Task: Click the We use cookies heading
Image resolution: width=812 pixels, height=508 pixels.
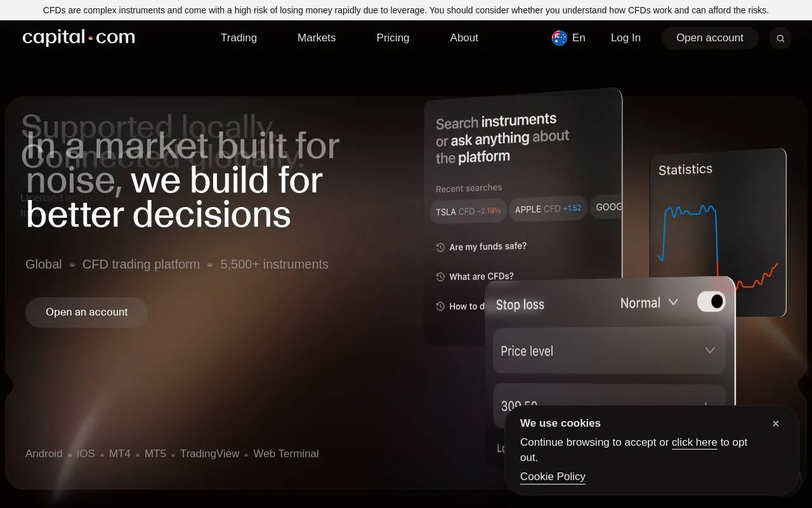Action: coord(560,423)
